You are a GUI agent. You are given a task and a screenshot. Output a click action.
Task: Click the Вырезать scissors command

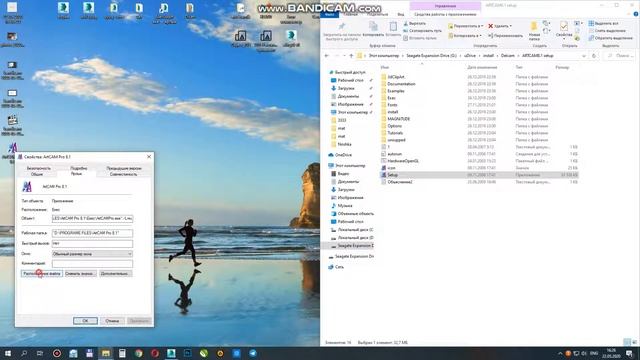pos(415,24)
